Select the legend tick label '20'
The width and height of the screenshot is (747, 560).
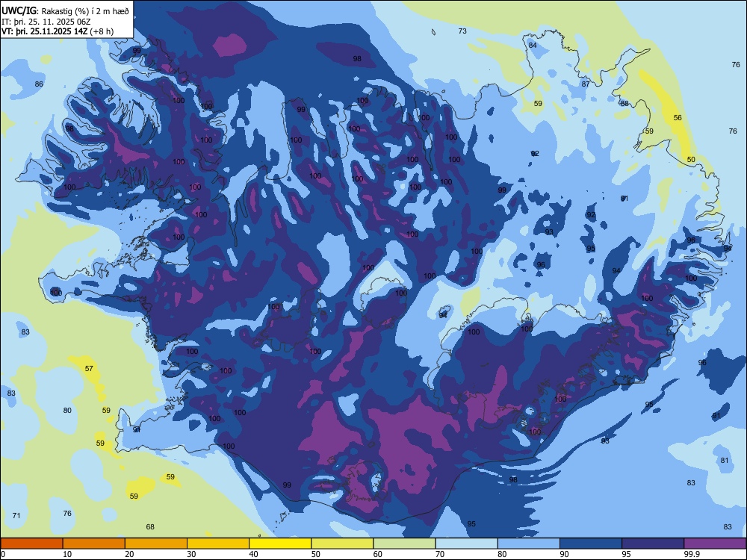click(129, 554)
